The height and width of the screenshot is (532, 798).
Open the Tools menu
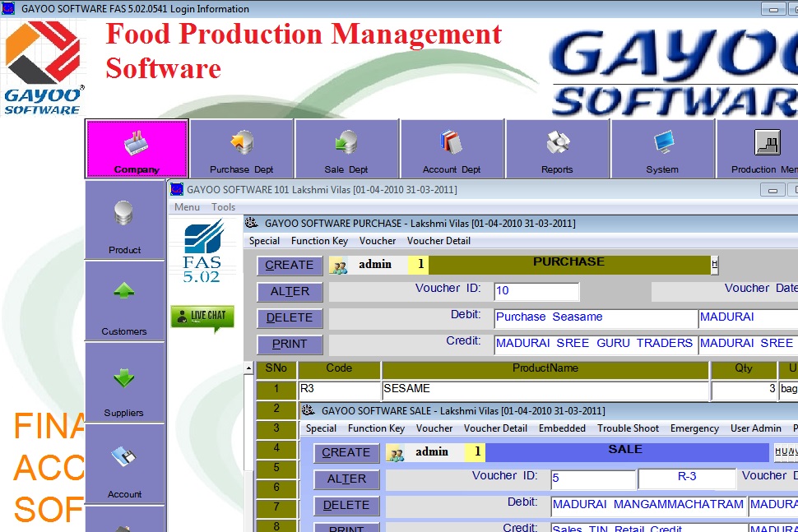[223, 207]
